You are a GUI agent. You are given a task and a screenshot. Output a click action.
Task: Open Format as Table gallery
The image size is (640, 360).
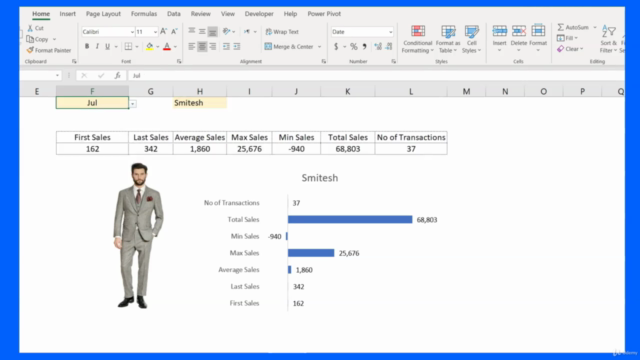pos(448,39)
